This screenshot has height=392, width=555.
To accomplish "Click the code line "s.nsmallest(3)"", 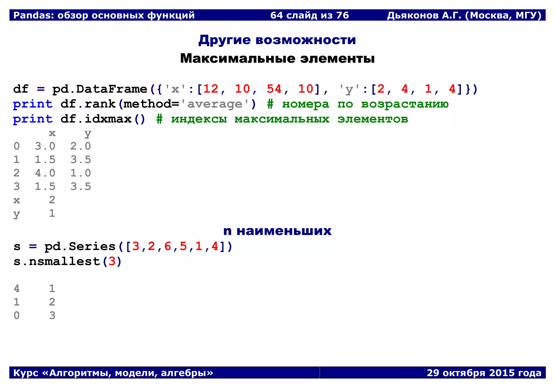I will (68, 262).
